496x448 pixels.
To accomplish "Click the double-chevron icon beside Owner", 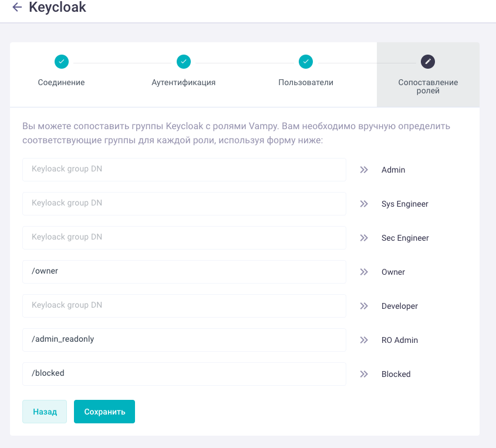I will pos(364,272).
